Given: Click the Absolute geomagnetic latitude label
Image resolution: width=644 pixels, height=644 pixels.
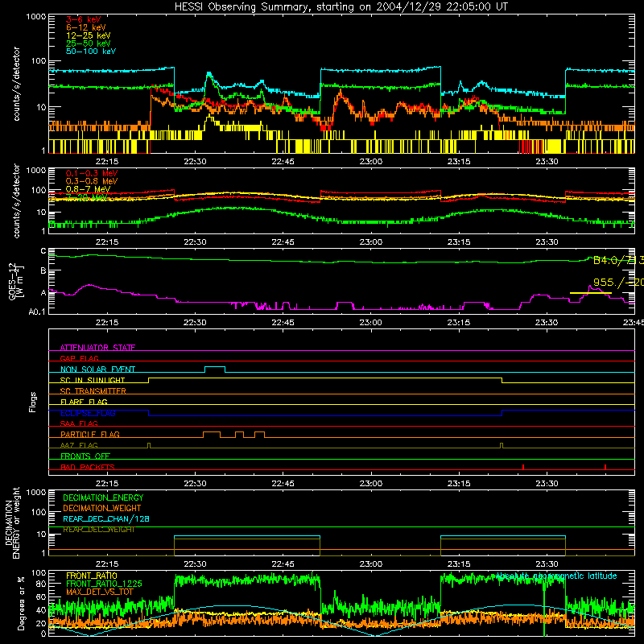Looking at the screenshot, I should click(556, 576).
